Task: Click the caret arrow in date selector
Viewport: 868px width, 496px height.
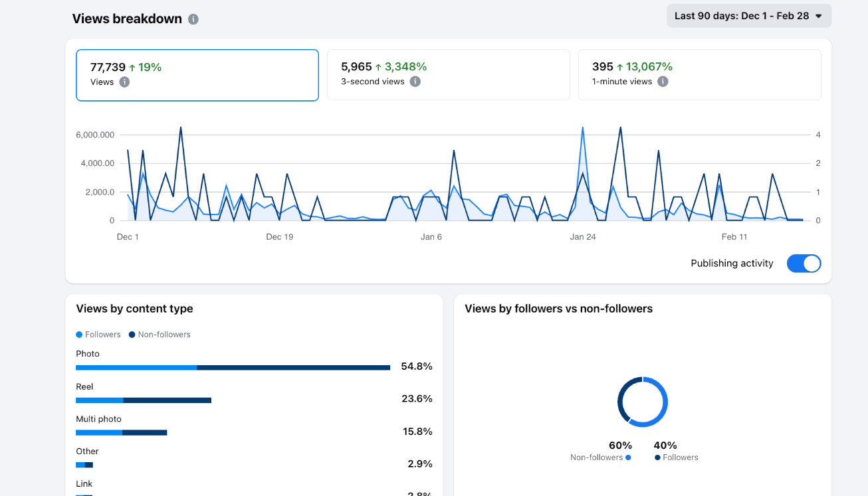Action: pyautogui.click(x=819, y=16)
